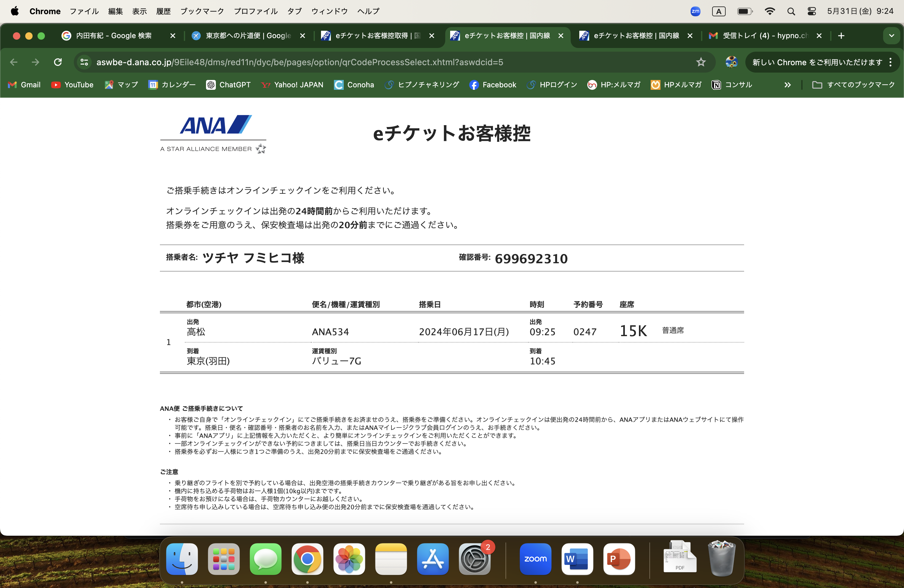Click the Zoom icon in the Dock

pyautogui.click(x=536, y=559)
